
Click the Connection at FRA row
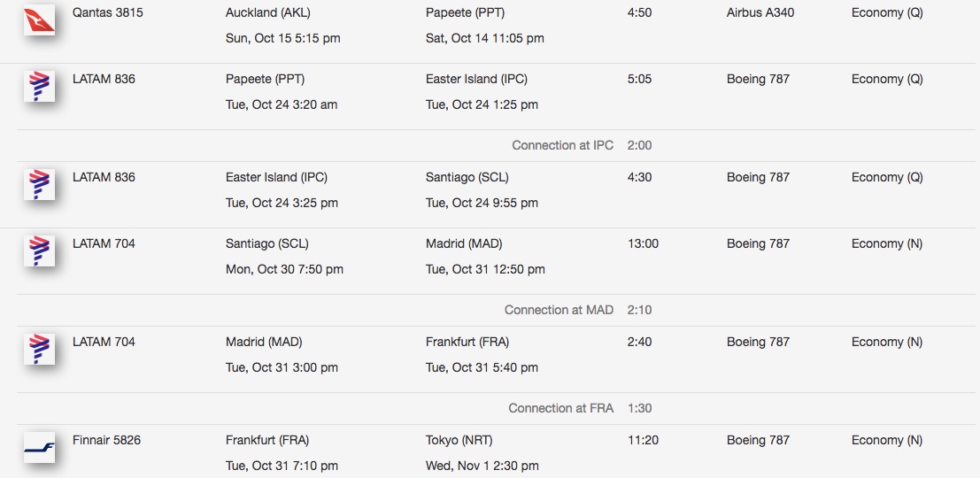pyautogui.click(x=497, y=408)
